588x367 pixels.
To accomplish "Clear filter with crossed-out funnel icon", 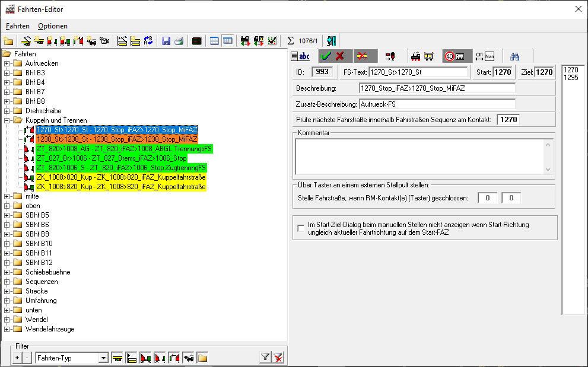I will (x=278, y=358).
